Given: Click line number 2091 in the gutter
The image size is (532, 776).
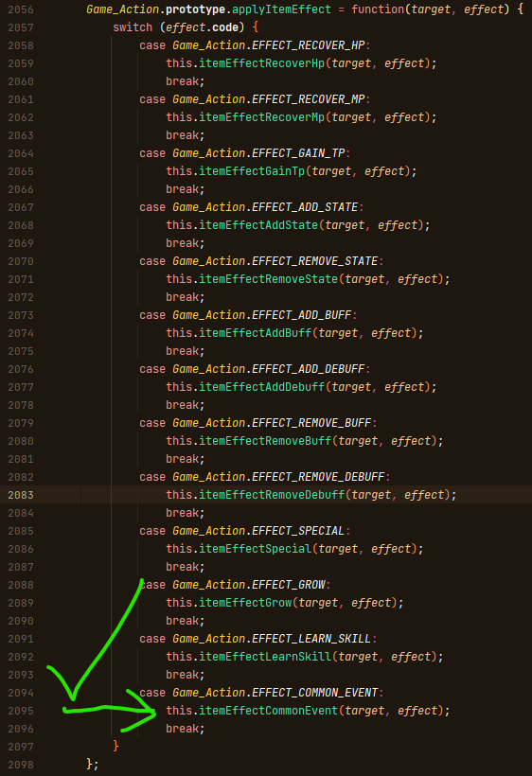Looking at the screenshot, I should [21, 639].
